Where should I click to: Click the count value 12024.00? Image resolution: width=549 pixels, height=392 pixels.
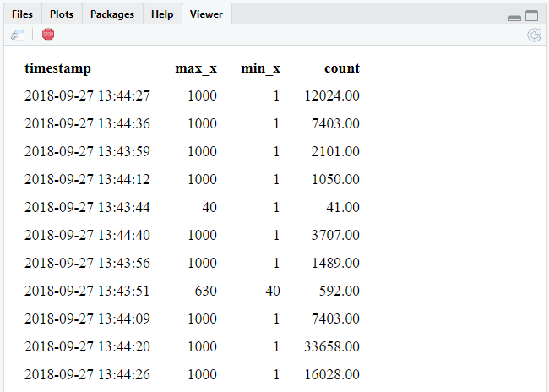pos(331,96)
